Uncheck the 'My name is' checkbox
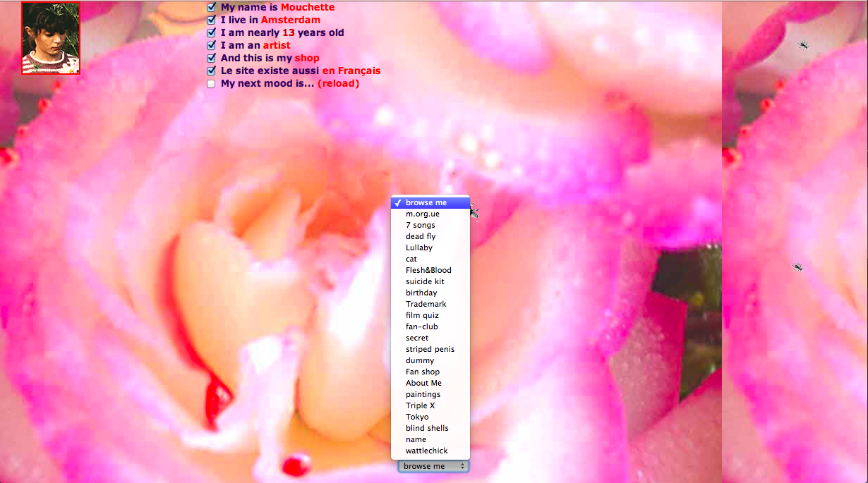This screenshot has width=868, height=483. [211, 8]
